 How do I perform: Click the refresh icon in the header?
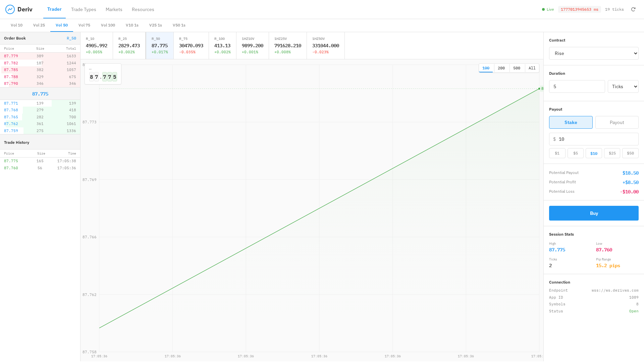tap(633, 9)
